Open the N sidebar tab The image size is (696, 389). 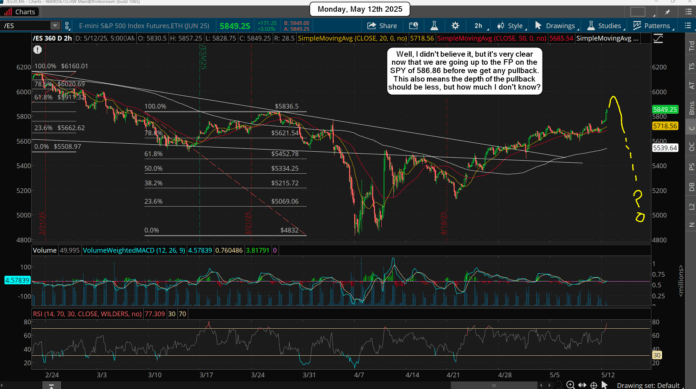coord(691,225)
